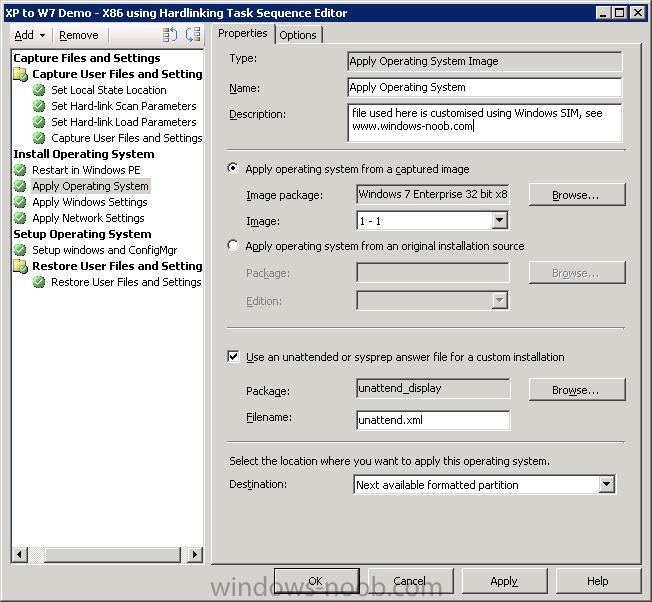652x602 pixels.
Task: Click inside the Description text box
Action: click(484, 122)
